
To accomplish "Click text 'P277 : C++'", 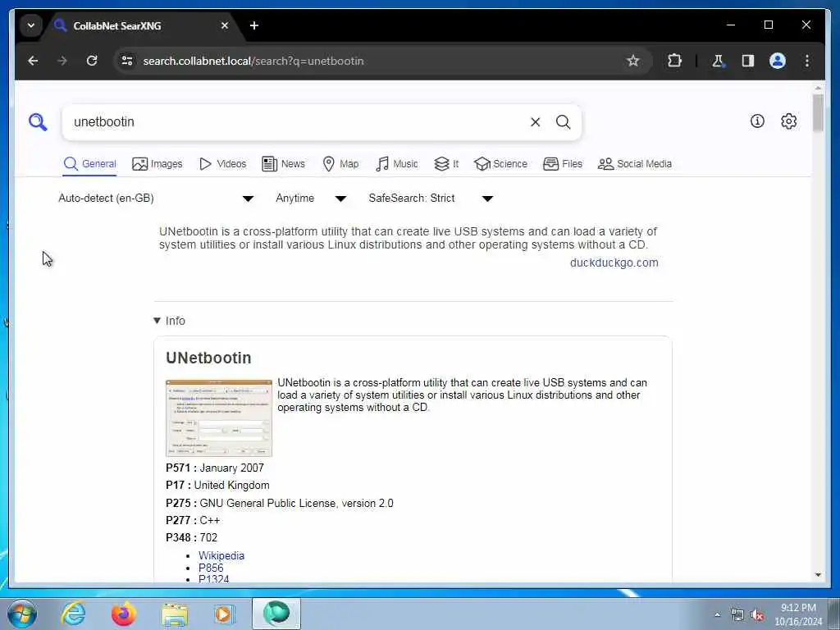I will tap(193, 520).
